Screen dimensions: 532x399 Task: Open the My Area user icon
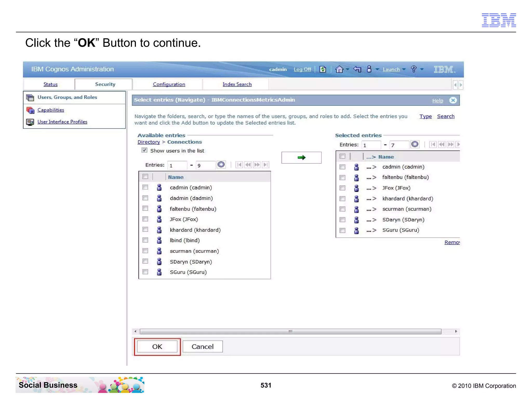tap(369, 69)
